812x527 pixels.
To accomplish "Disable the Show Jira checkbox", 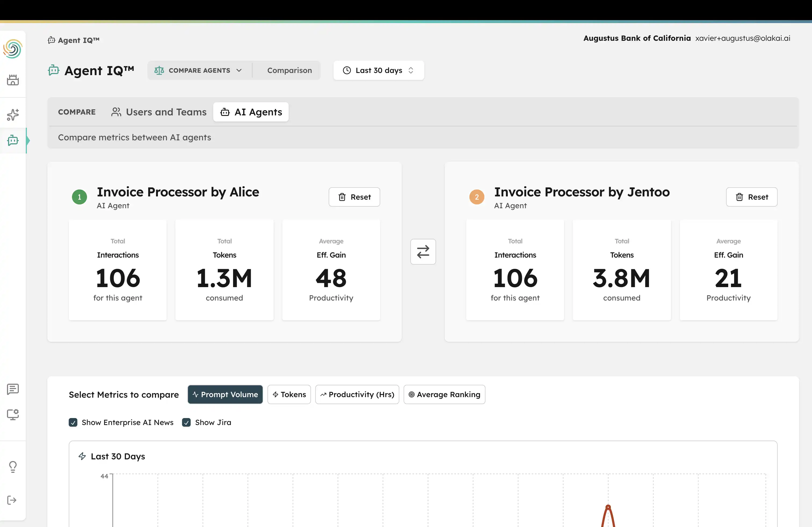I will point(186,422).
